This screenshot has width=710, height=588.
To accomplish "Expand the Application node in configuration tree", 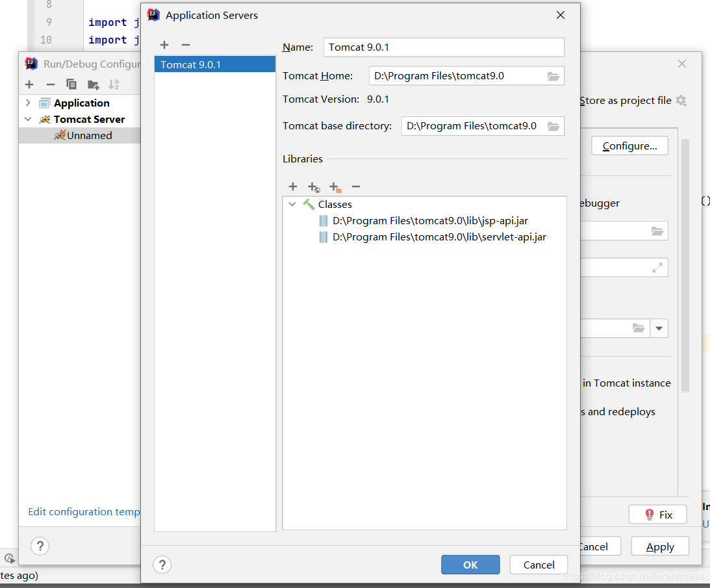I will point(28,103).
